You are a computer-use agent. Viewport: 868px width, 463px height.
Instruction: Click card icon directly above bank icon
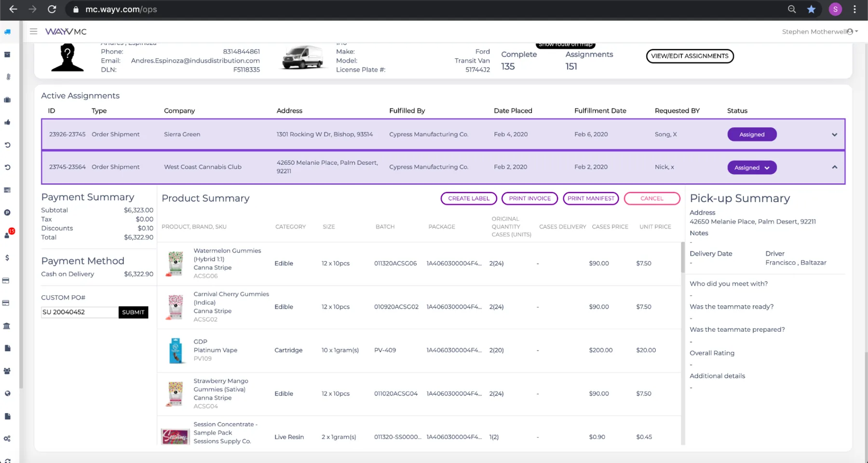coord(6,303)
